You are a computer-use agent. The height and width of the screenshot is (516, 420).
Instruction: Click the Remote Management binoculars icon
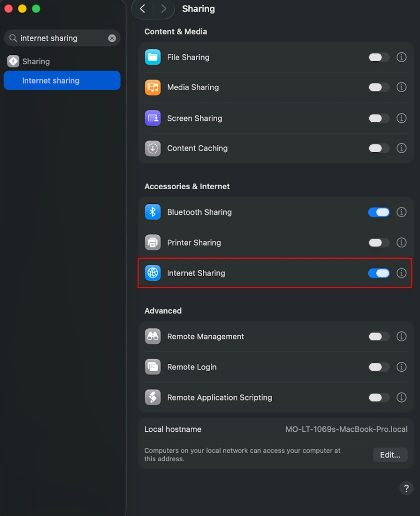(x=152, y=337)
